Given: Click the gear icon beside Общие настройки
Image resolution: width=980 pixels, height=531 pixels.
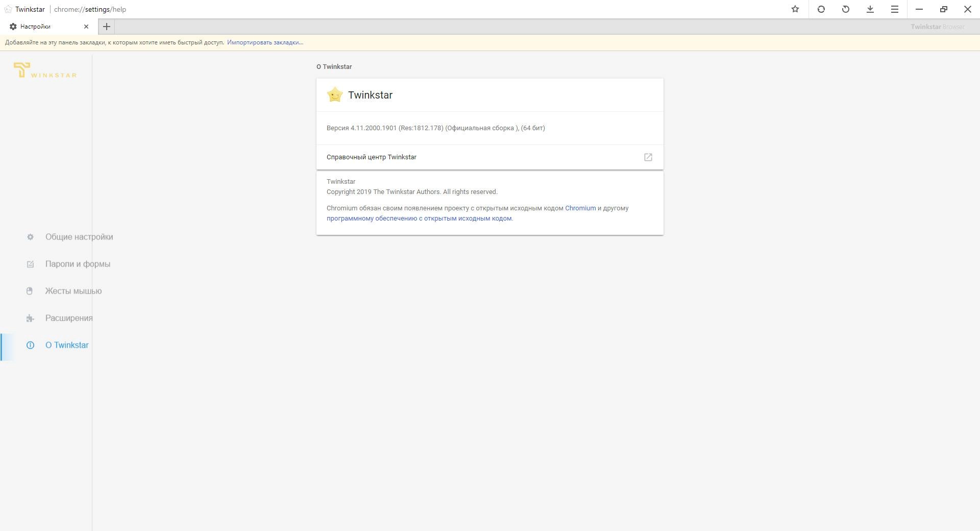Looking at the screenshot, I should [30, 237].
